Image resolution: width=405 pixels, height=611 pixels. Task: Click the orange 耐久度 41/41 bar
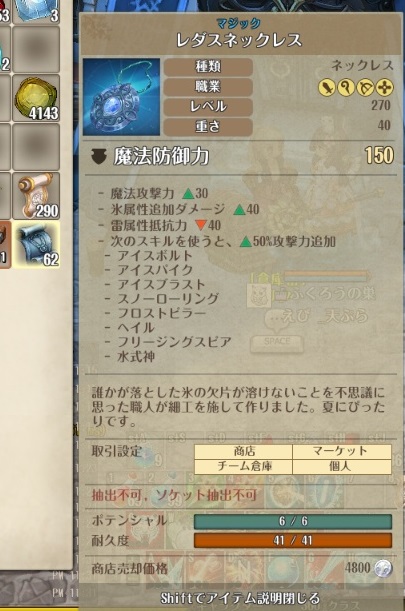tap(293, 540)
